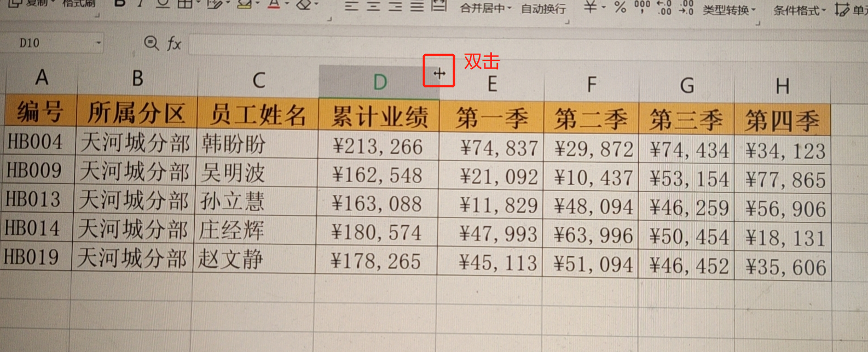Align text center horizontally
The width and height of the screenshot is (868, 352).
[373, 6]
